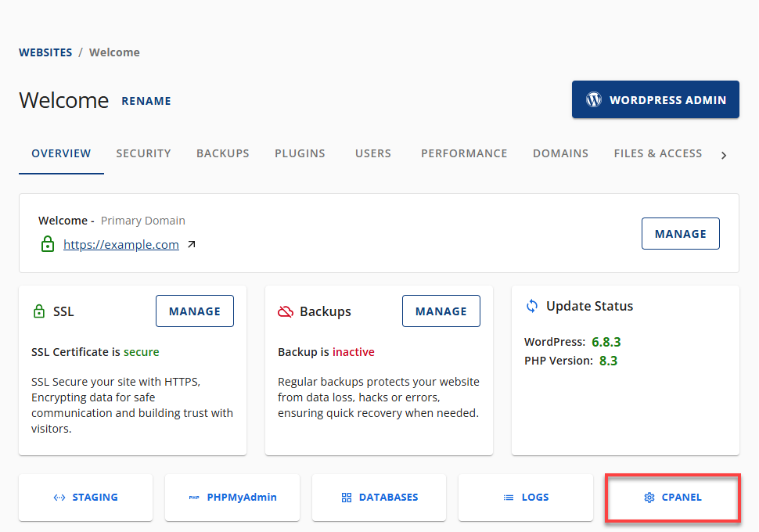Click the external link arrow icon
Screen dimensions: 759x532
[192, 245]
